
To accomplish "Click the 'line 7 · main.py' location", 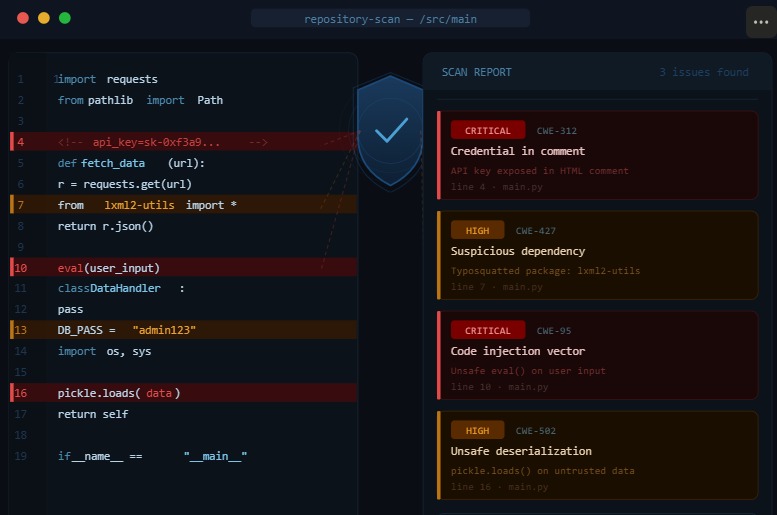I will [x=497, y=287].
